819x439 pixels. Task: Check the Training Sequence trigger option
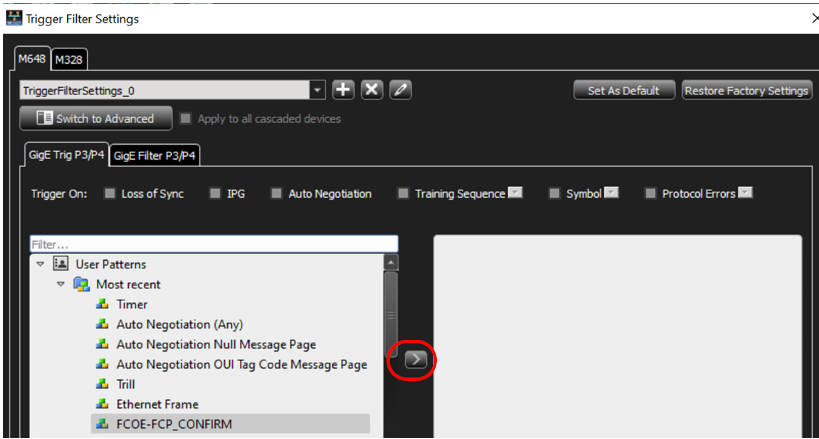click(403, 193)
